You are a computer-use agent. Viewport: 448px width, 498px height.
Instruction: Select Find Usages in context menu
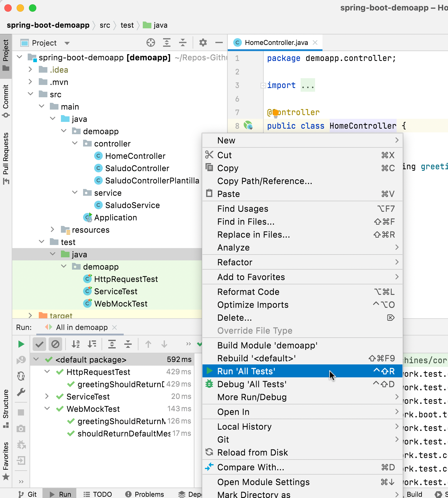pos(302,209)
